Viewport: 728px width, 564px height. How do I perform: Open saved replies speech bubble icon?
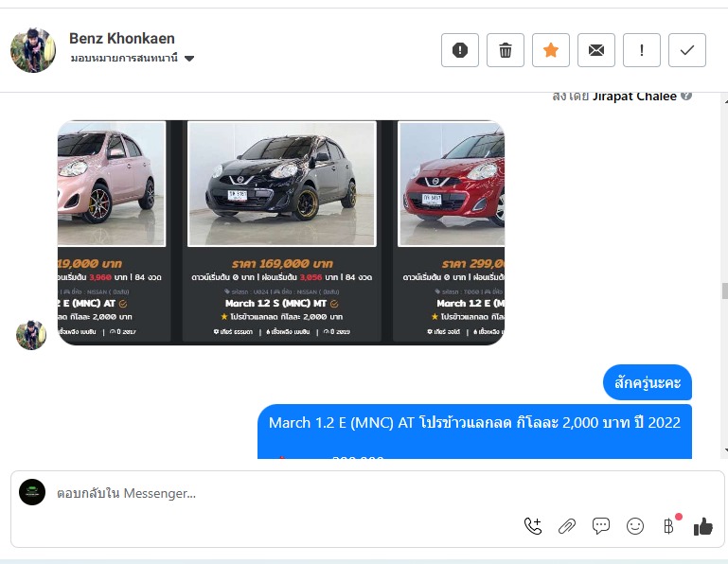(601, 526)
